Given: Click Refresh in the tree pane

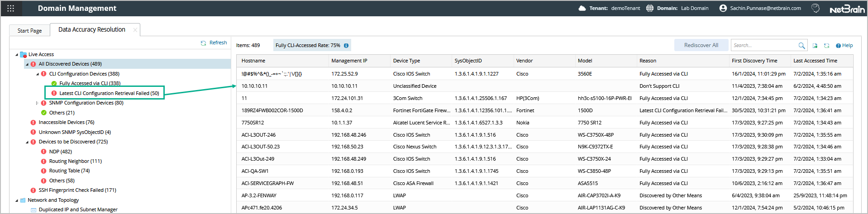Looking at the screenshot, I should tap(214, 43).
